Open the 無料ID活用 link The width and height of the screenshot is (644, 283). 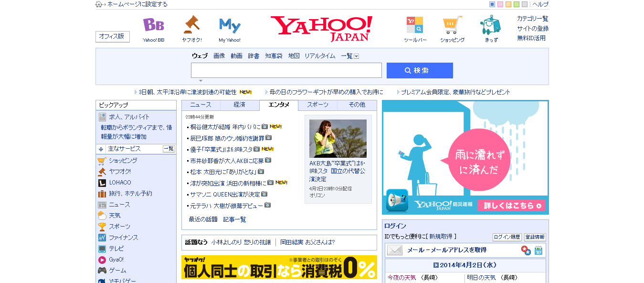(531, 38)
